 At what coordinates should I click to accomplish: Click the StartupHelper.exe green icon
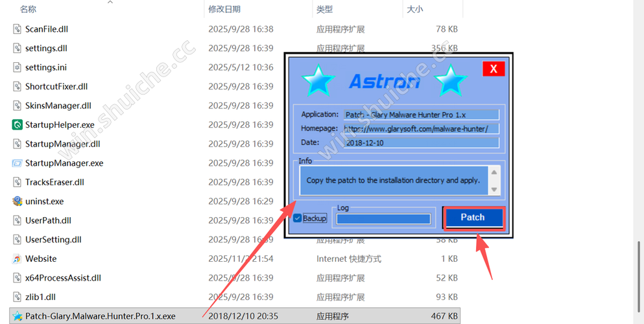[x=18, y=124]
